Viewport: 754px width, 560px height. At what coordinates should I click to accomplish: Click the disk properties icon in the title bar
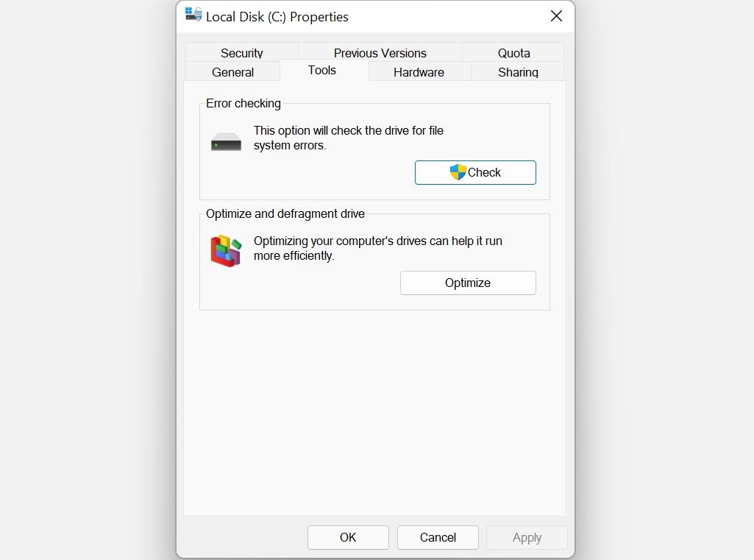click(193, 15)
